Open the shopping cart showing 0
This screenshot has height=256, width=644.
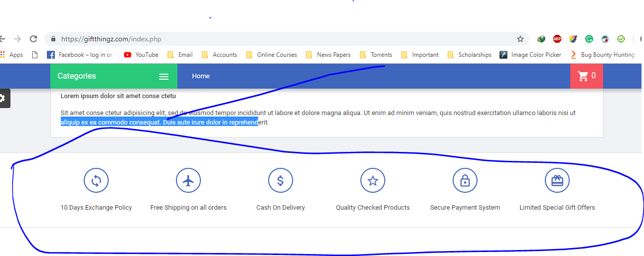[587, 76]
